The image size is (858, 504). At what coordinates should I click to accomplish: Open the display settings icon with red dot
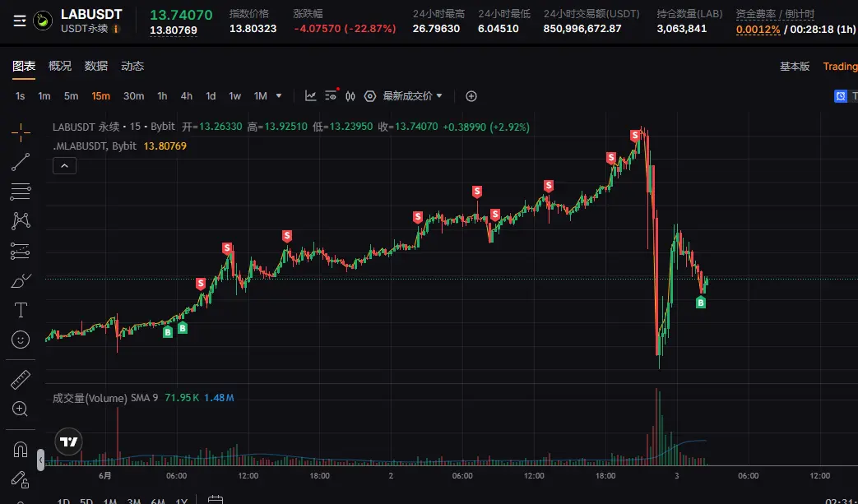coord(331,95)
